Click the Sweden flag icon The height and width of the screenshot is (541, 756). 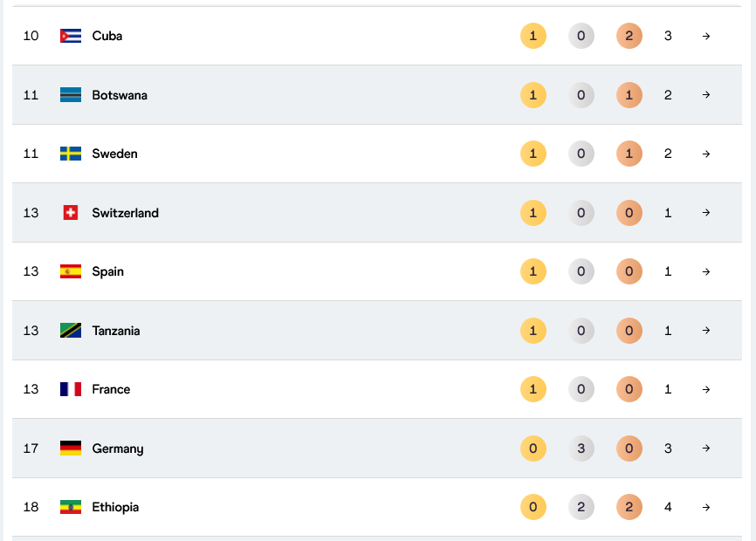click(x=71, y=154)
